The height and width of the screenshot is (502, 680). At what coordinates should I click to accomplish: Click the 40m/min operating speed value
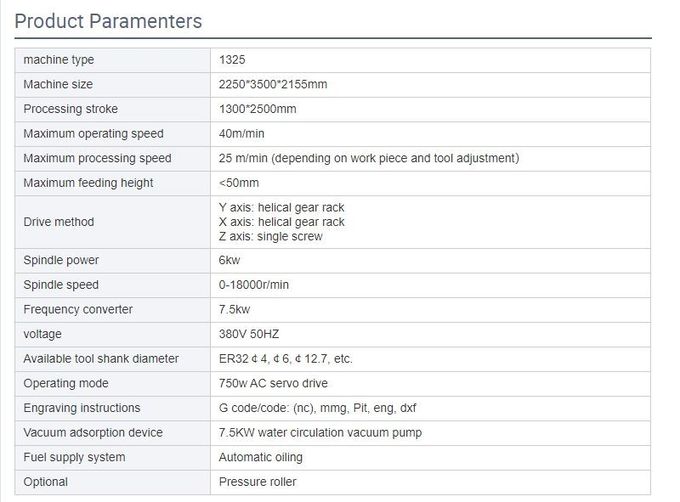240,134
